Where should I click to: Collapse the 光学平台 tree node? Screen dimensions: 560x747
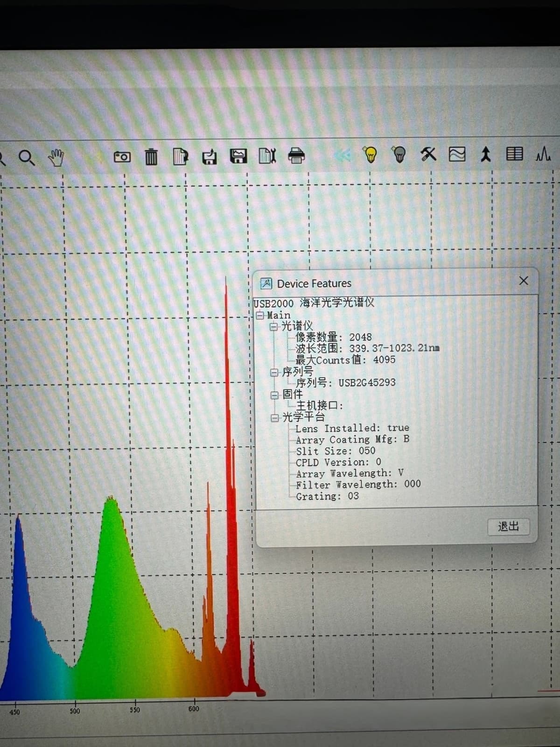pos(275,417)
